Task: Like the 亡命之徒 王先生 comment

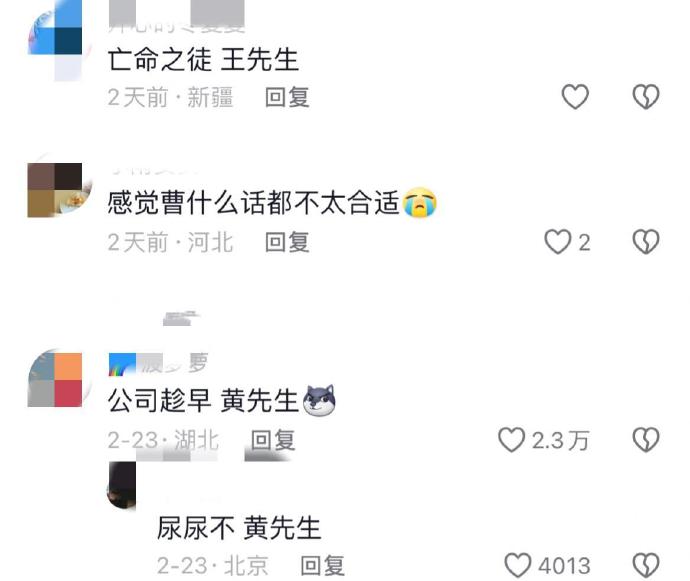Action: (x=575, y=96)
